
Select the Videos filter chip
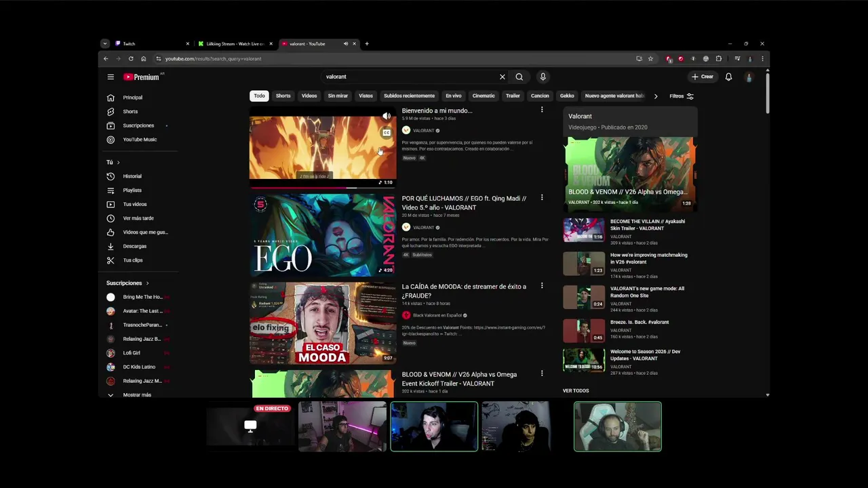pos(309,96)
